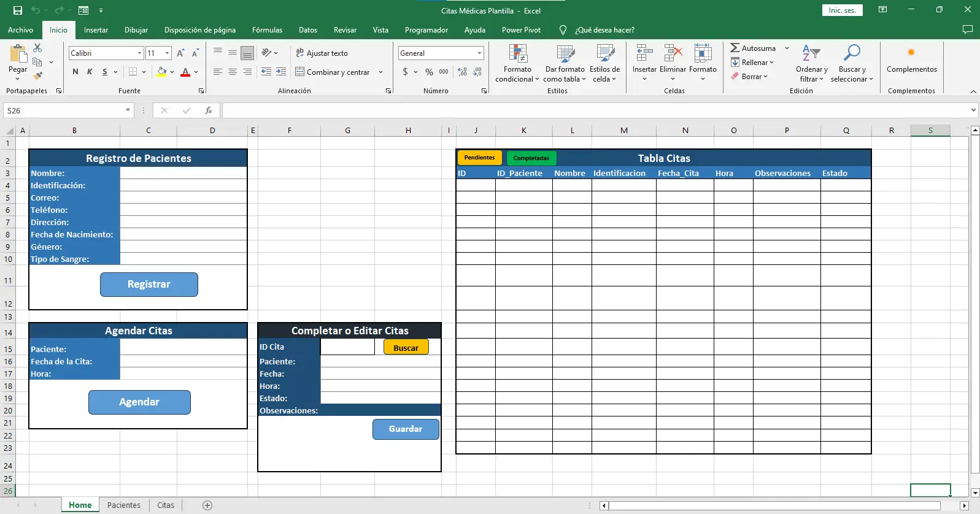Click the yellow Buscar button
Screen dimensions: 980x514
406,347
